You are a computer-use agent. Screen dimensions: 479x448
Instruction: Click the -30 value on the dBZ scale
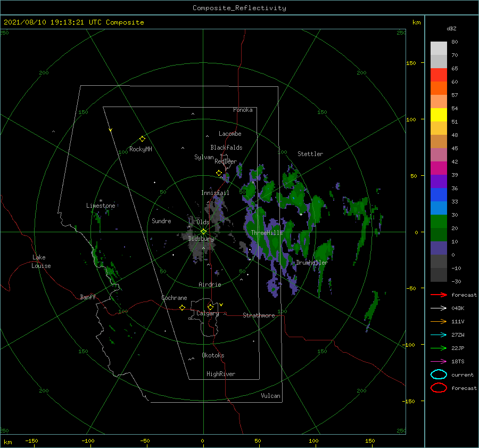pos(456,281)
